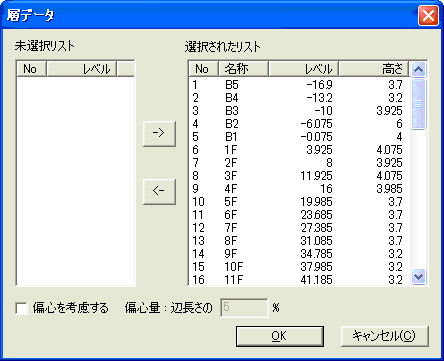Select the 3F row
Image resolution: width=444 pixels, height=361 pixels.
click(x=299, y=176)
